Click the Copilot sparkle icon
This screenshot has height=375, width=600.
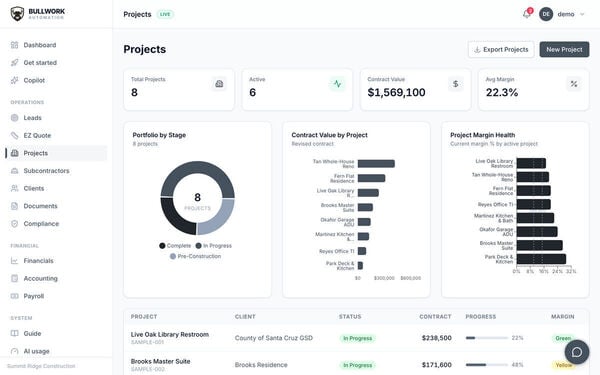click(15, 80)
